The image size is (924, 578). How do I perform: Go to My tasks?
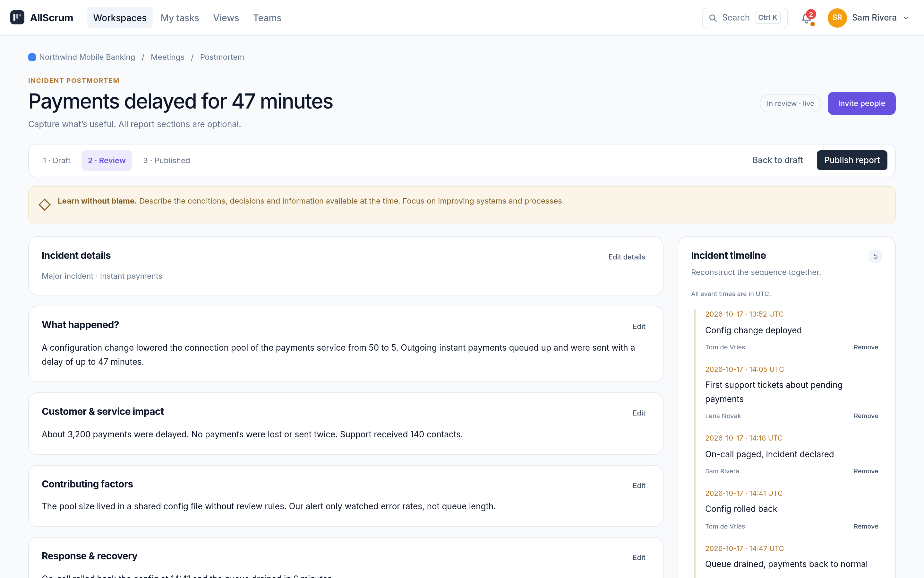180,18
